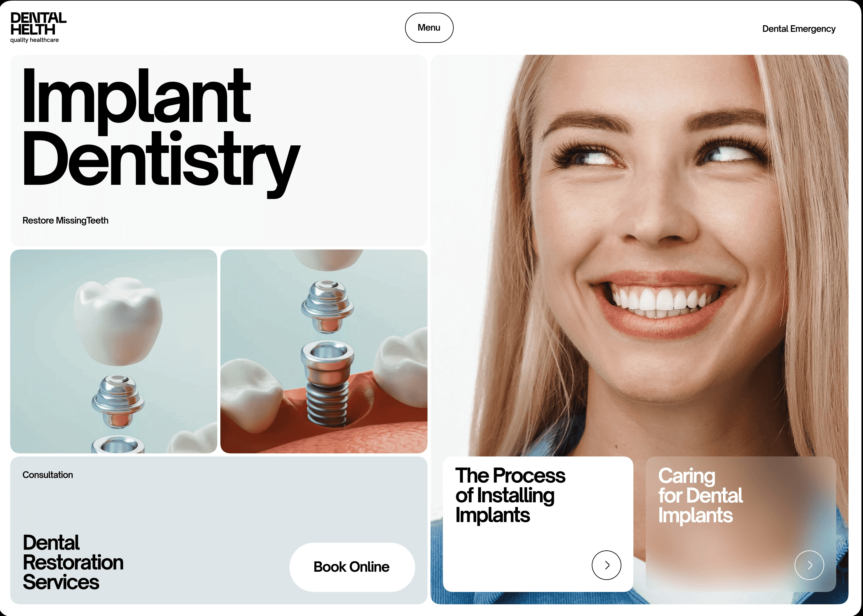This screenshot has height=616, width=863.
Task: Open the Dental Emergency link
Action: pyautogui.click(x=799, y=29)
